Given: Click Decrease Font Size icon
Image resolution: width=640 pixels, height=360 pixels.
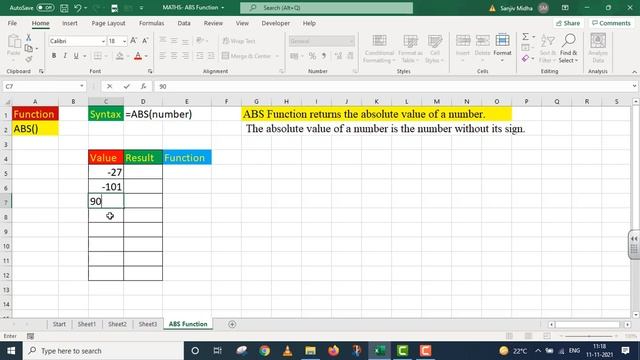Looking at the screenshot, I should coord(145,41).
